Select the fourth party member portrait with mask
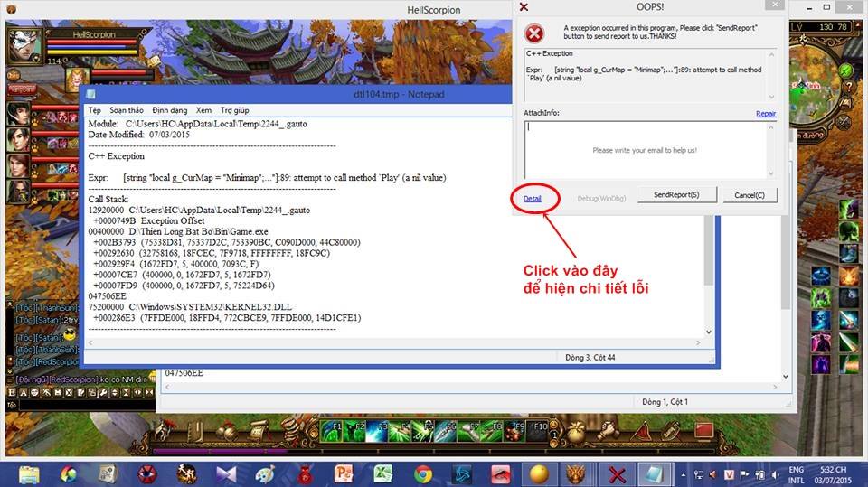868x487 pixels. point(18,191)
